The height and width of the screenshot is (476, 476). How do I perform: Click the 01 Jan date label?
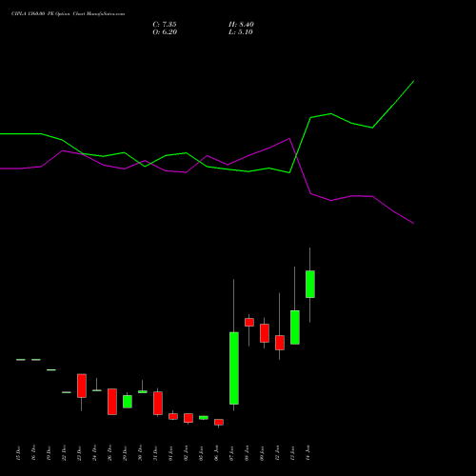[170, 453]
